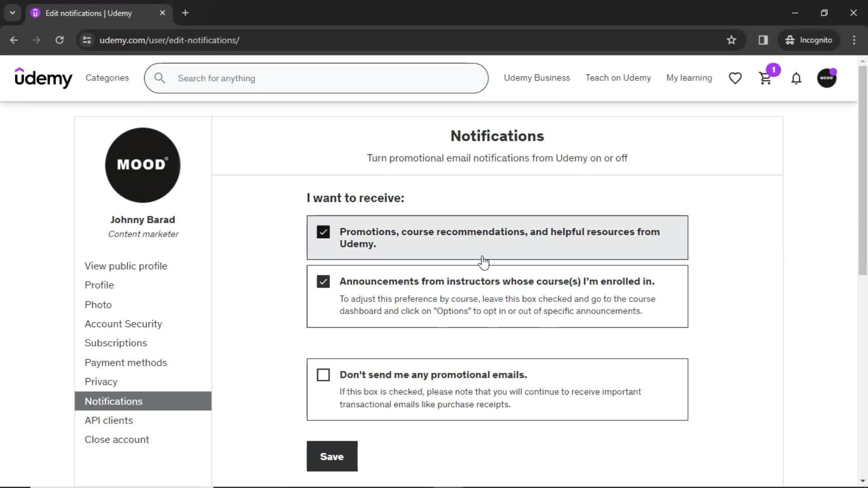The image size is (868, 488).
Task: Click the View public profile link
Action: coord(126,266)
